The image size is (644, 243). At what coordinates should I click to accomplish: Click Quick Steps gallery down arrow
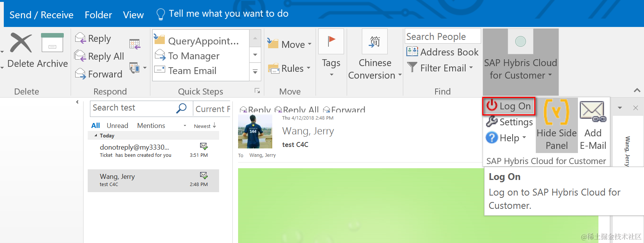[x=255, y=55]
